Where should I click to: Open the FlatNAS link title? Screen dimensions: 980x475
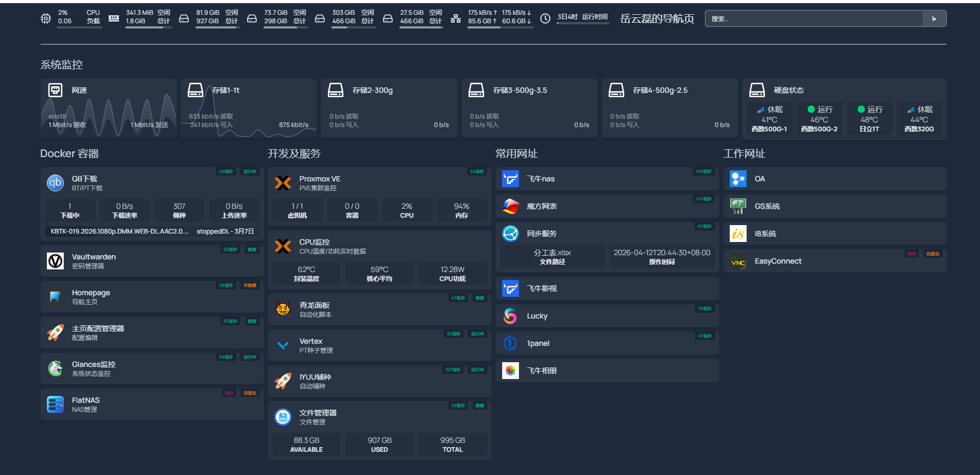click(86, 400)
